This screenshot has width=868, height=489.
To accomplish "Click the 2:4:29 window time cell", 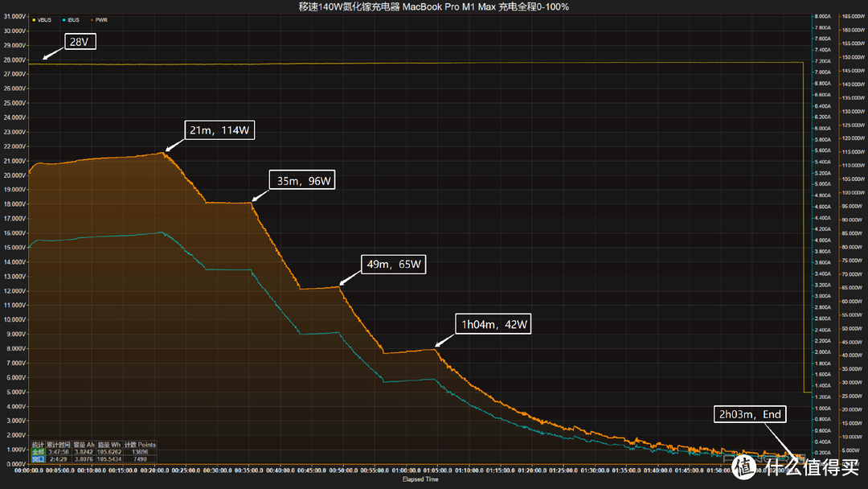I will coord(59,459).
